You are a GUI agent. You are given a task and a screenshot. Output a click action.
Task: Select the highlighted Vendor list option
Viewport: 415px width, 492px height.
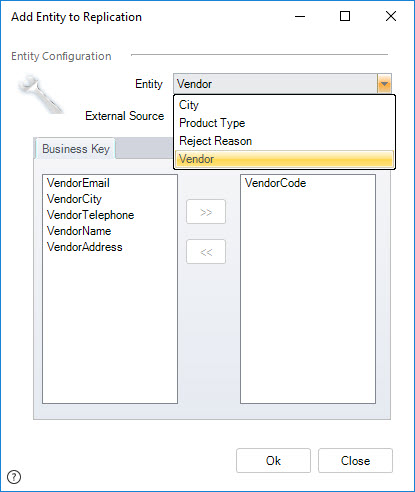[x=284, y=159]
